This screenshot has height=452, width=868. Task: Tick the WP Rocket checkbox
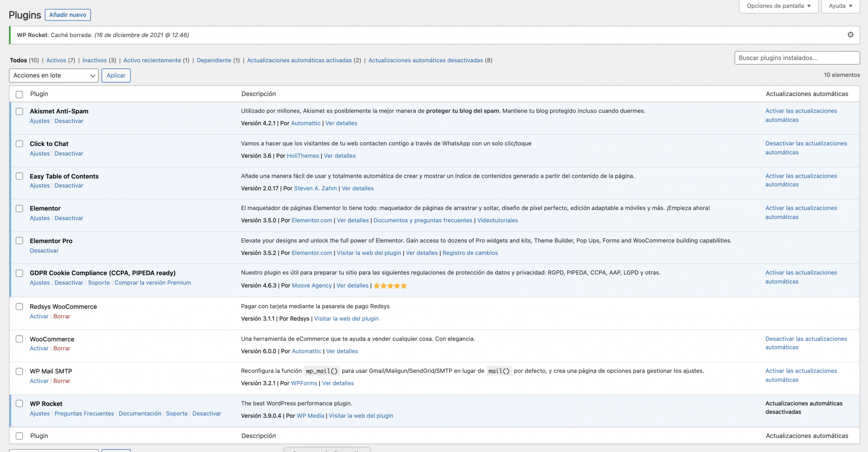[19, 404]
